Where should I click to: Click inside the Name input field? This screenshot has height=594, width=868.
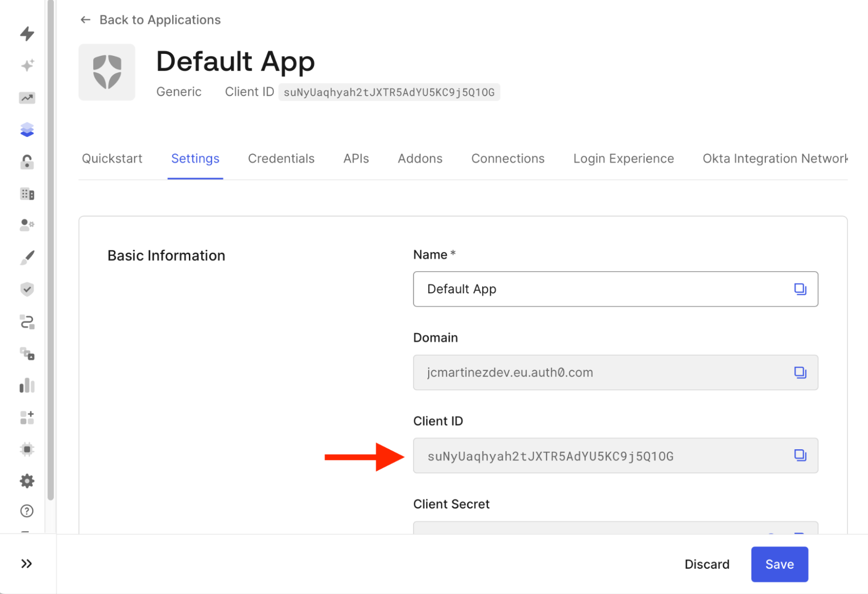[x=558, y=289]
